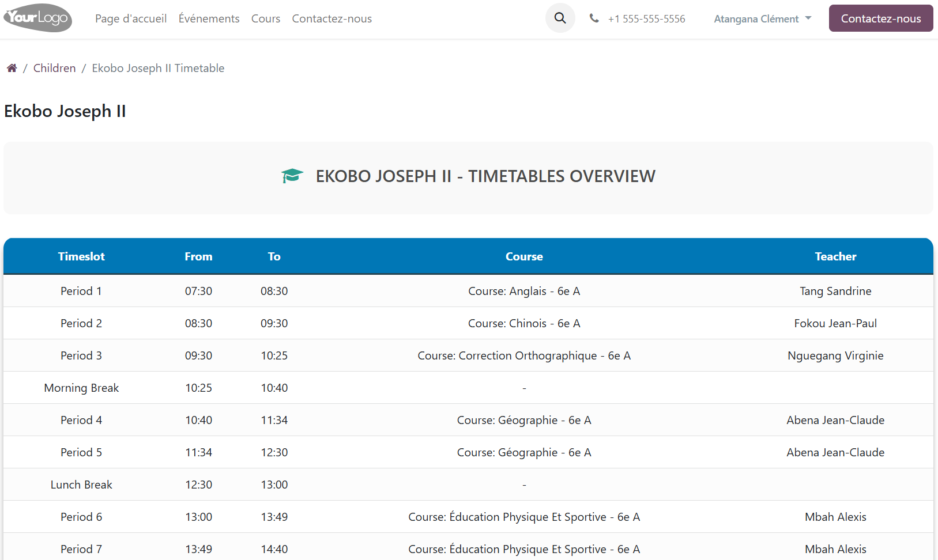
Task: Click teacher Tang Sandrine
Action: (835, 291)
